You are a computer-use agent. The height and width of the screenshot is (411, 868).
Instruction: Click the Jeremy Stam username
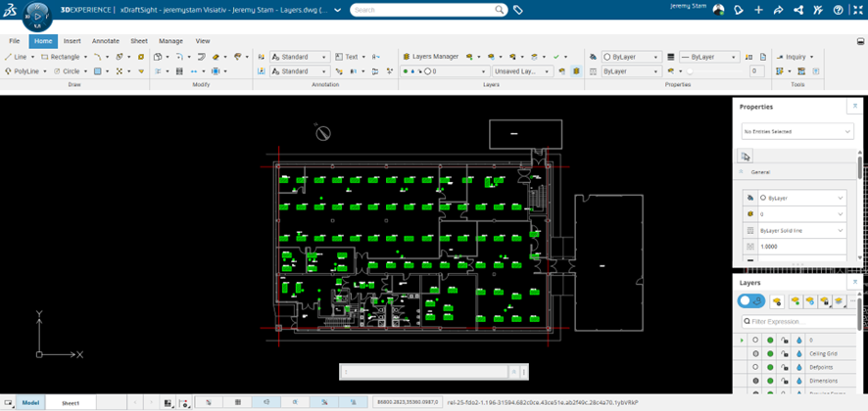pos(688,6)
